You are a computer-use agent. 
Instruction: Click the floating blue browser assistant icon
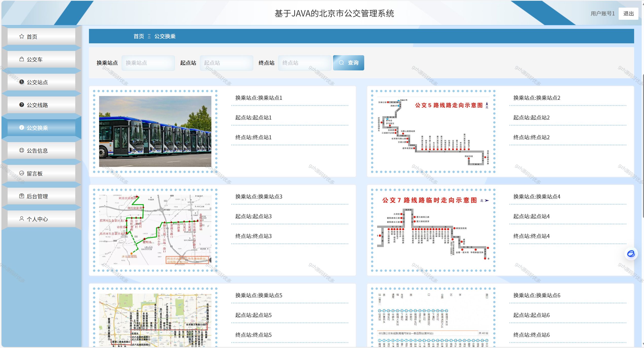(631, 254)
